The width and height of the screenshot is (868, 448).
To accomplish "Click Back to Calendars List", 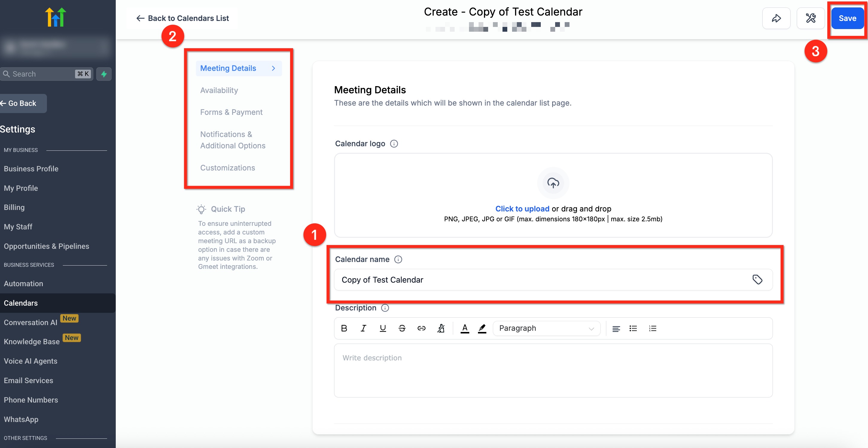I will click(182, 18).
